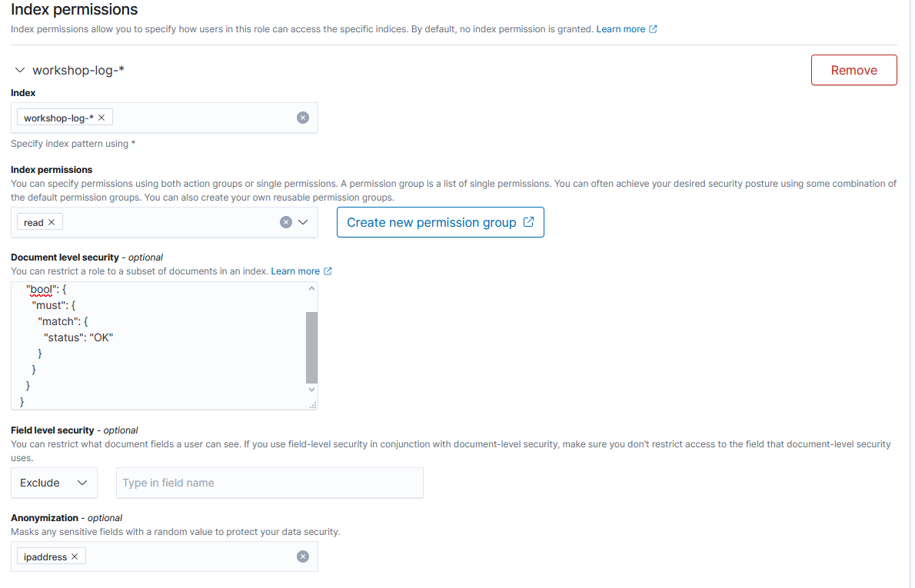Clear all selected index permissions
The height and width of the screenshot is (588, 915).
286,222
